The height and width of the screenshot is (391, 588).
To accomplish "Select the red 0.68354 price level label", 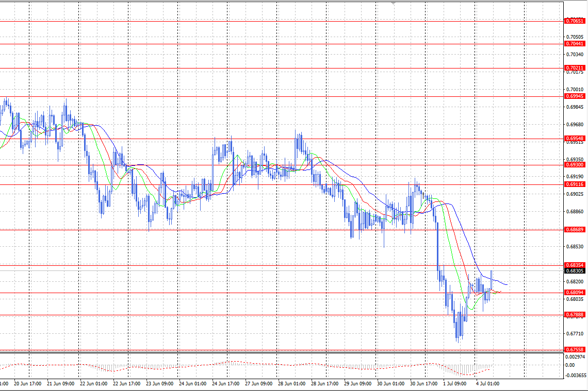I will click(575, 265).
